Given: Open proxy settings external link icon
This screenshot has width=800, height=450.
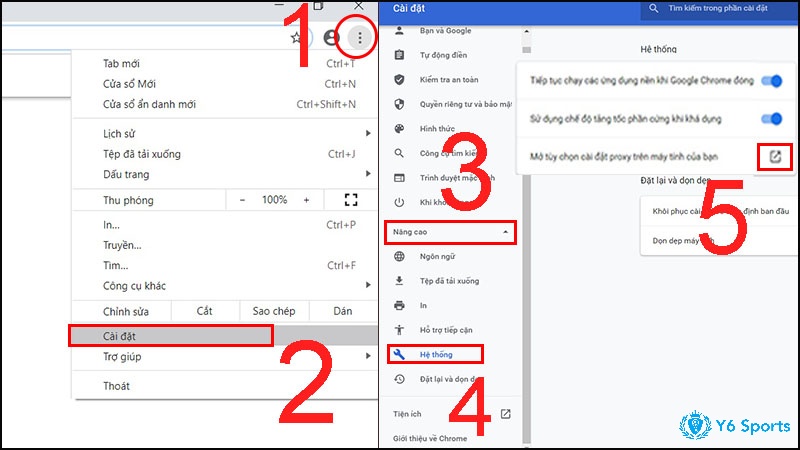Looking at the screenshot, I should 775,157.
